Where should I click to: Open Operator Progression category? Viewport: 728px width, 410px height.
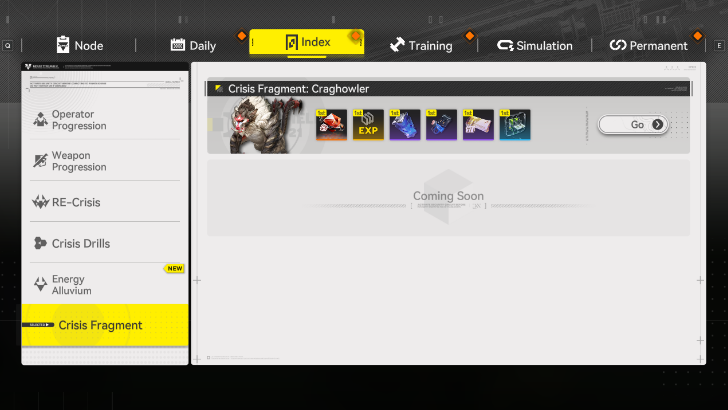click(105, 120)
